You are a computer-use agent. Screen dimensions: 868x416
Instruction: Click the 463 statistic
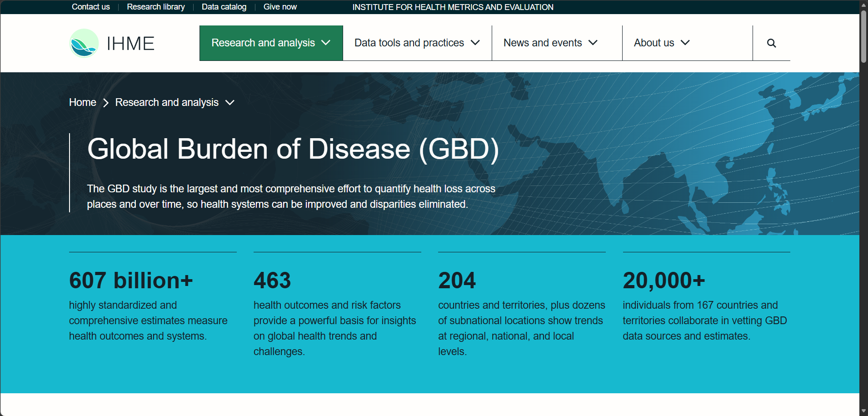click(272, 280)
